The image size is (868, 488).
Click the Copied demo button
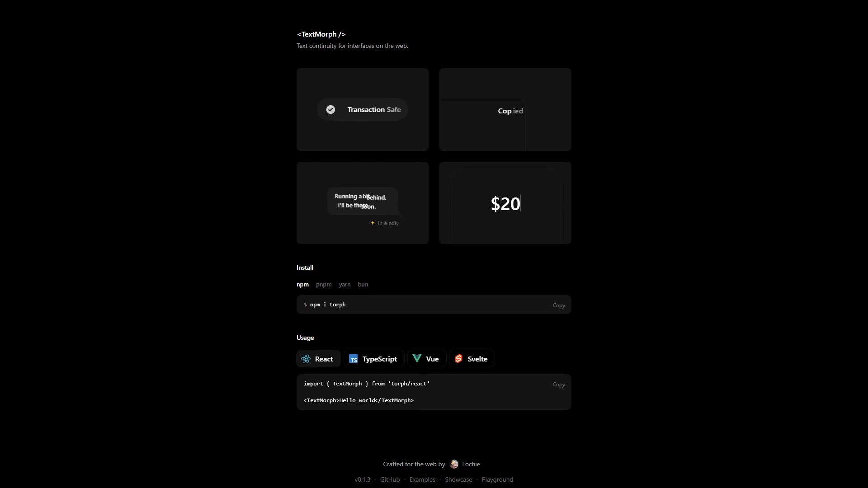(x=510, y=111)
